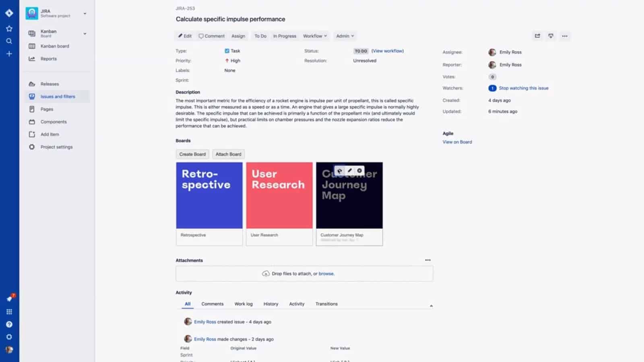Click the apps grid icon at bottom left
644x362 pixels.
click(x=9, y=311)
